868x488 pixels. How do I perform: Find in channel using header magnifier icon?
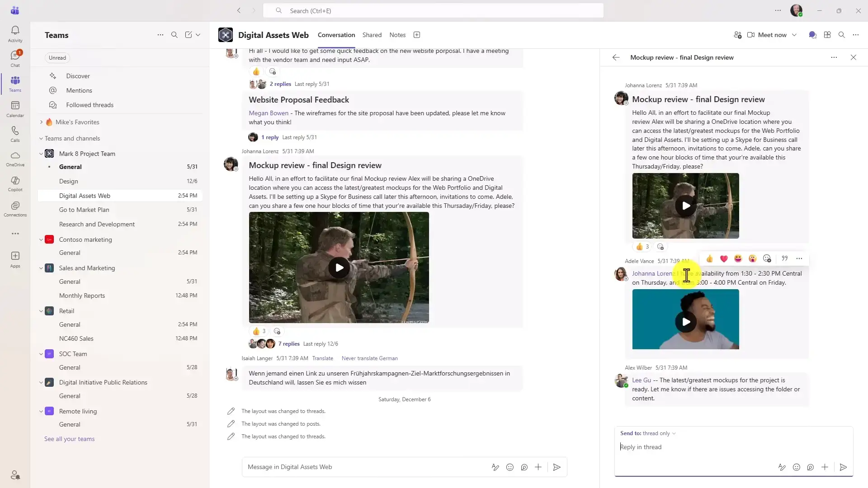[x=841, y=35]
